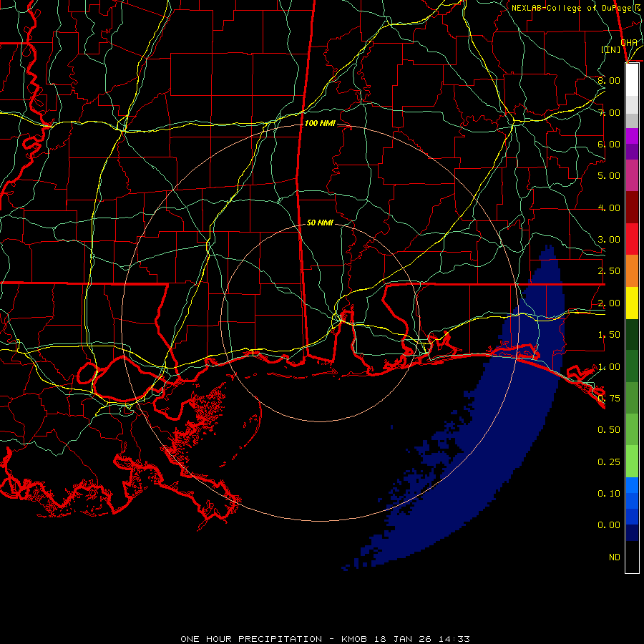Image resolution: width=644 pixels, height=644 pixels.
Task: Select the light green swatch beside 0.25
Action: coord(632,462)
